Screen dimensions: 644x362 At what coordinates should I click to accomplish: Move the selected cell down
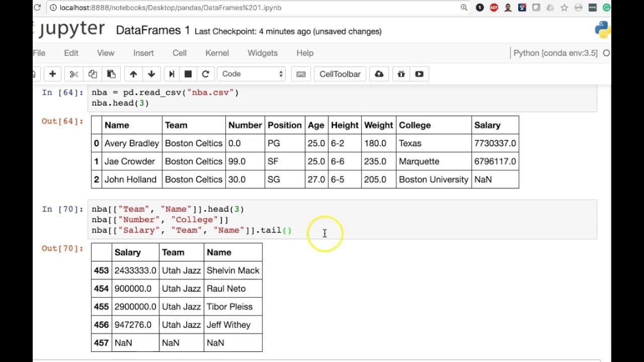pyautogui.click(x=151, y=74)
